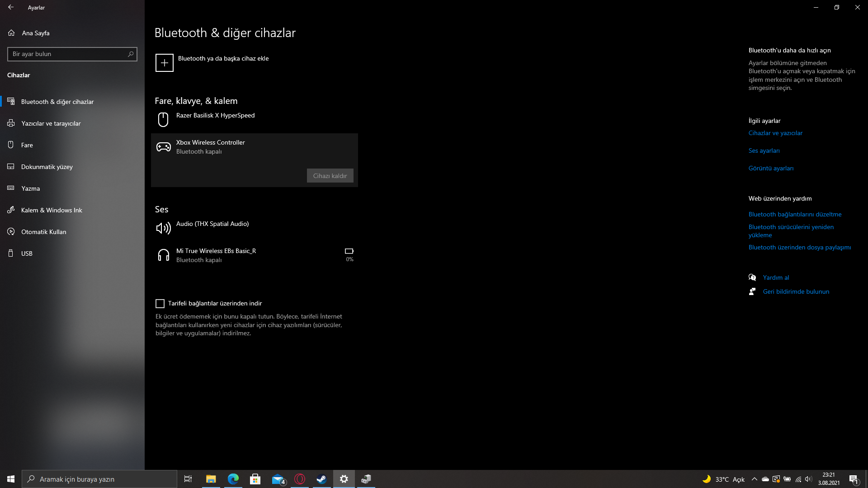This screenshot has width=868, height=488.
Task: Click Bluetooth sürücülerini yeniden yükleme link
Action: (x=791, y=231)
